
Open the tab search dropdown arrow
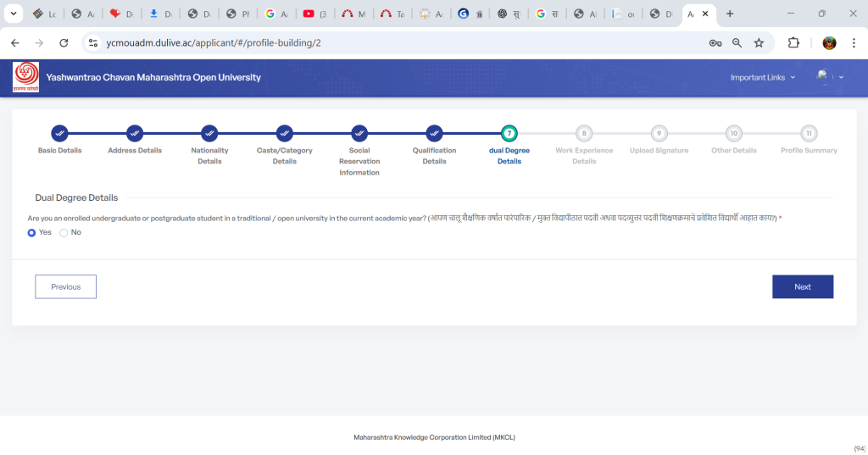pos(14,14)
